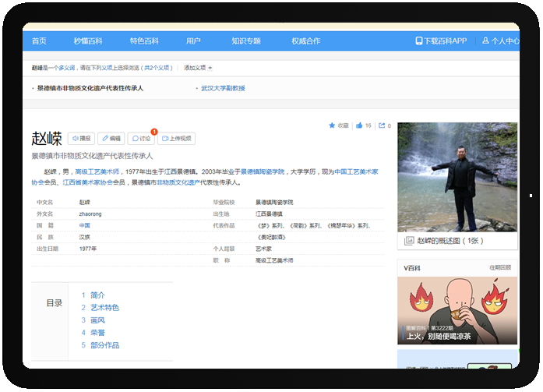Click the 目录 heading
This screenshot has height=392, width=543.
(x=55, y=303)
